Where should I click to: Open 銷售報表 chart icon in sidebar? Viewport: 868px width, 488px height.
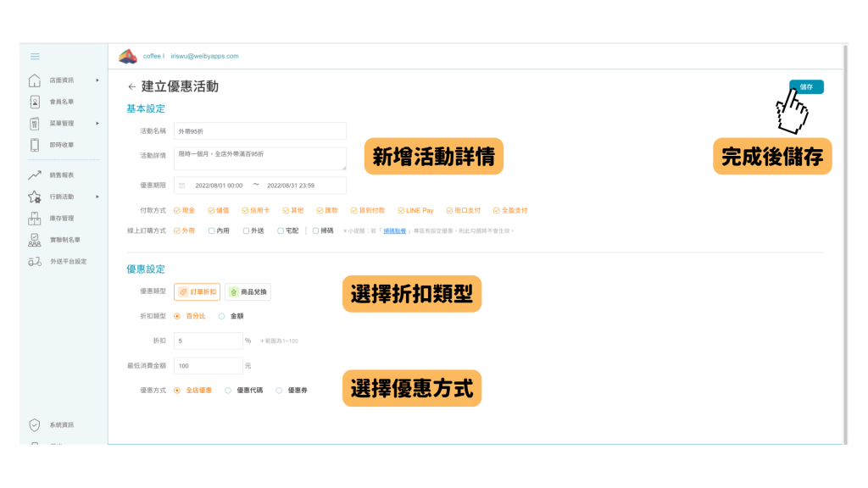(35, 175)
